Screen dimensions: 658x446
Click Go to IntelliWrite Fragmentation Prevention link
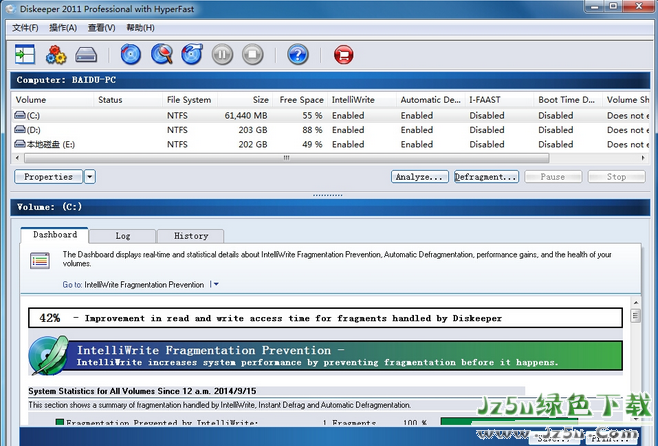pos(144,284)
